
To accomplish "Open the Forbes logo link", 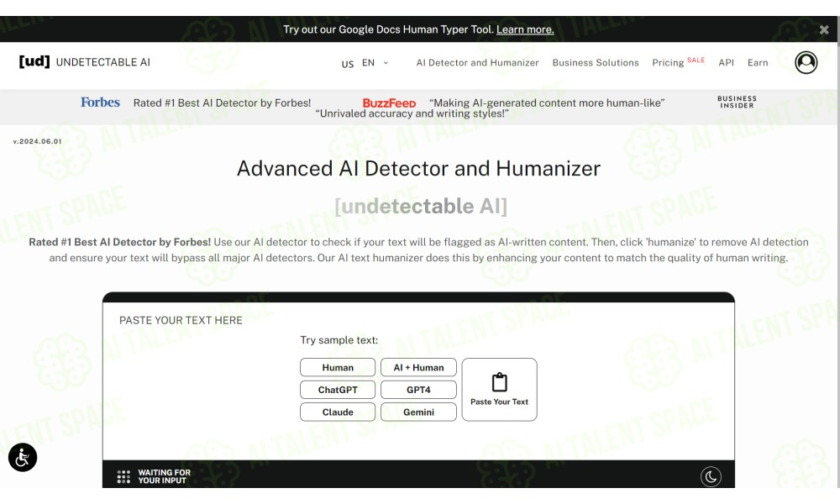I will click(x=100, y=102).
